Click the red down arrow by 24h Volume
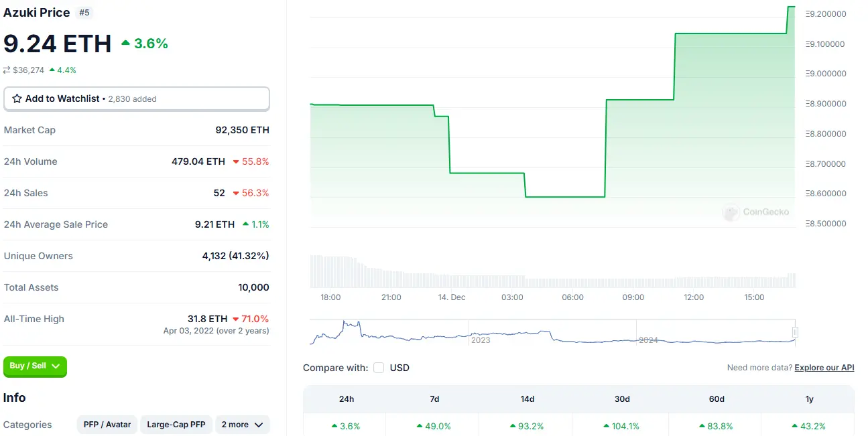Viewport: 868px width, 436px height. [236, 161]
